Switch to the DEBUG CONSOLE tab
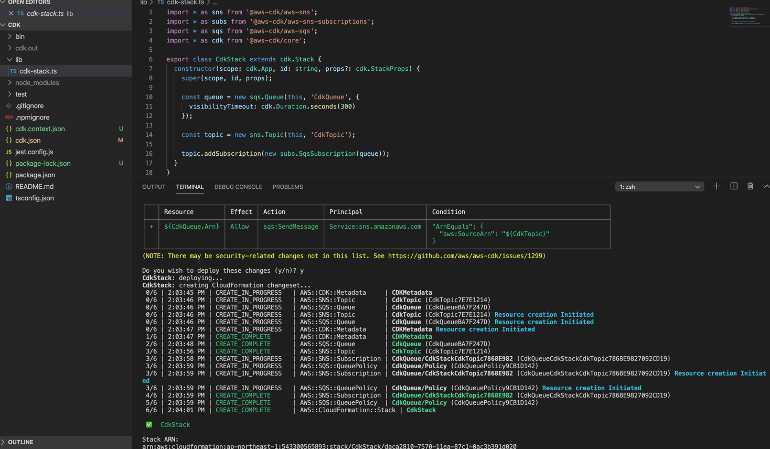The image size is (770, 449). point(238,187)
